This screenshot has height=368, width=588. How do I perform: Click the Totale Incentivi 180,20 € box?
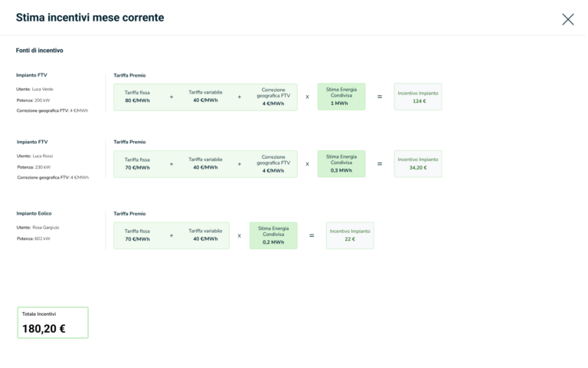click(53, 323)
